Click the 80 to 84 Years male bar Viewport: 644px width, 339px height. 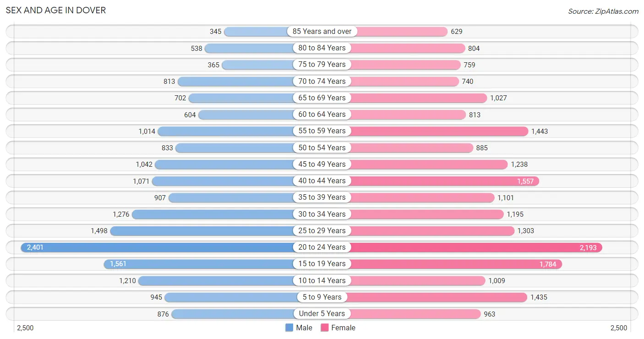pyautogui.click(x=249, y=48)
